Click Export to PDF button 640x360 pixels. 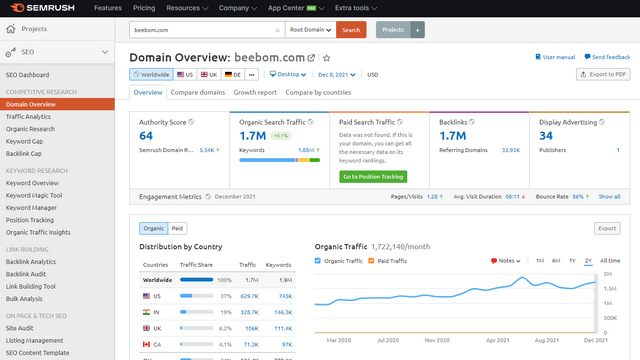click(603, 74)
